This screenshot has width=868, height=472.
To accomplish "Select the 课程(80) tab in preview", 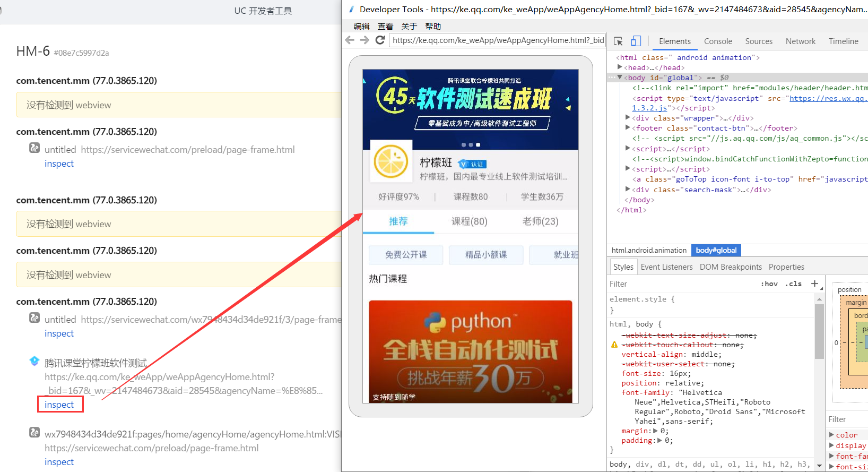I will point(469,221).
